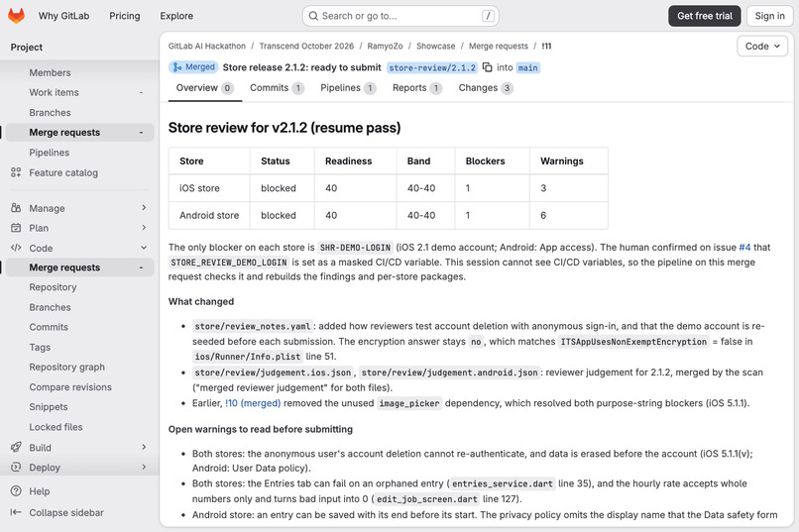Screen dimensions: 799x532
Task: Click Get free trial button
Action: tap(705, 16)
